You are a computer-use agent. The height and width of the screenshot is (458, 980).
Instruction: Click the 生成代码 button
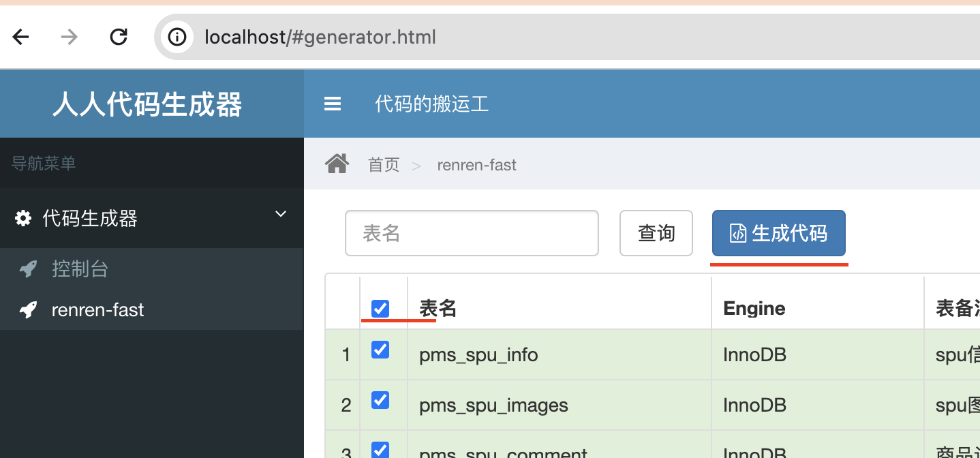coord(778,233)
